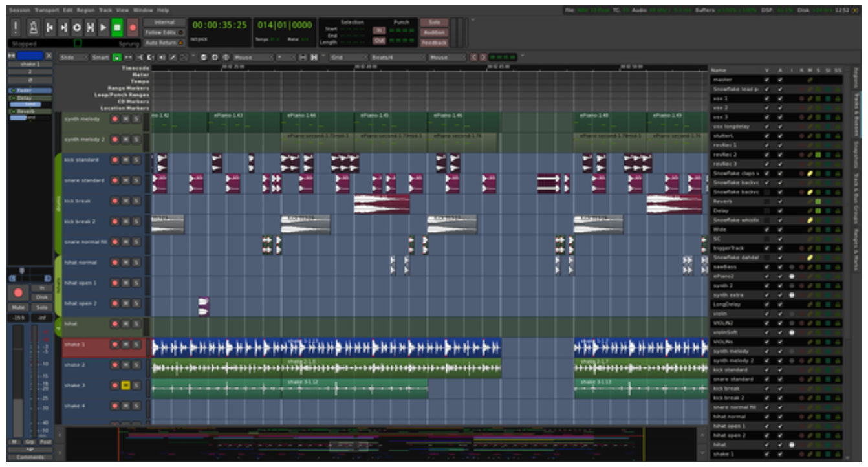Click the mixer strip gain fader

click(x=17, y=380)
